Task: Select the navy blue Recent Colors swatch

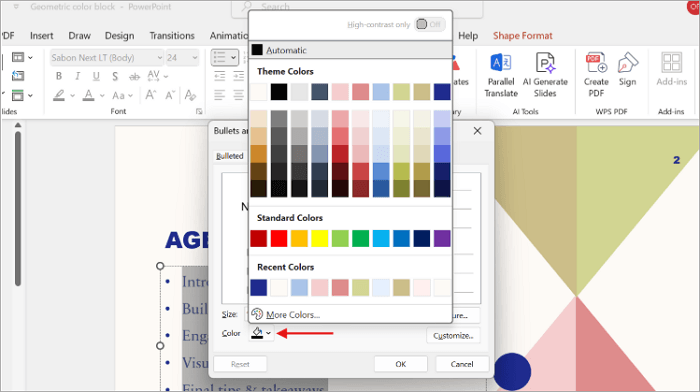Action: click(x=258, y=288)
